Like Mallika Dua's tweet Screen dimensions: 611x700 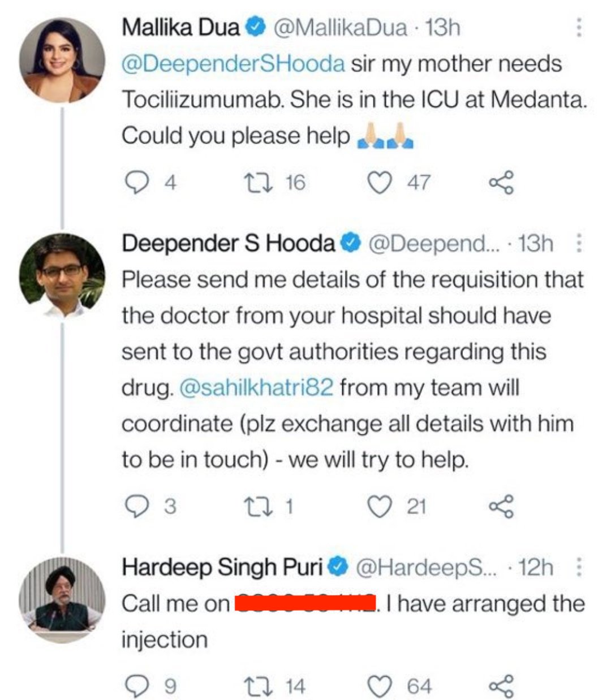coord(380,182)
